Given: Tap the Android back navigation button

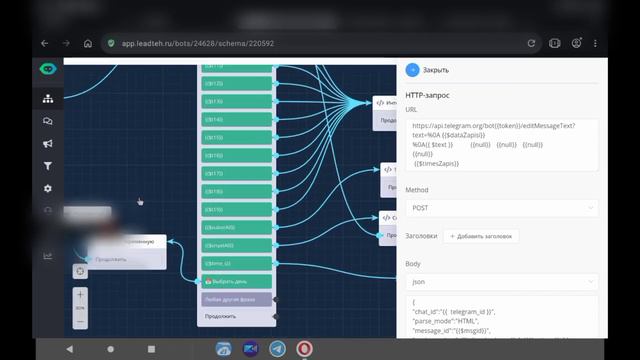Looking at the screenshot, I should (70, 349).
